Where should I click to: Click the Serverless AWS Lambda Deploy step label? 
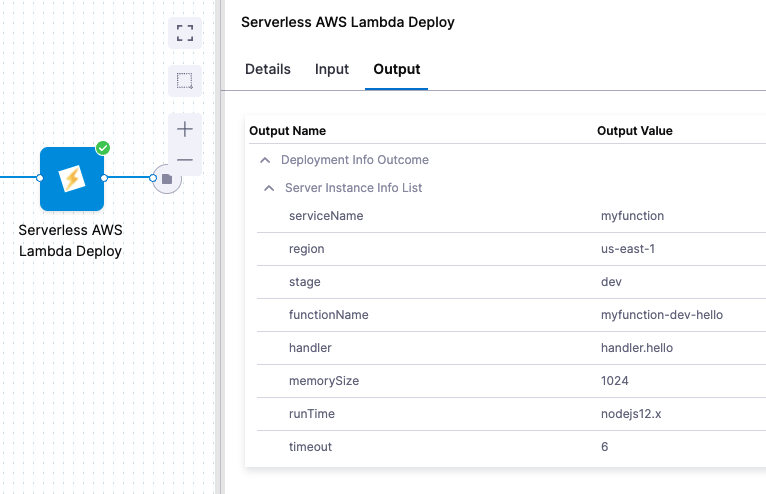(70, 240)
